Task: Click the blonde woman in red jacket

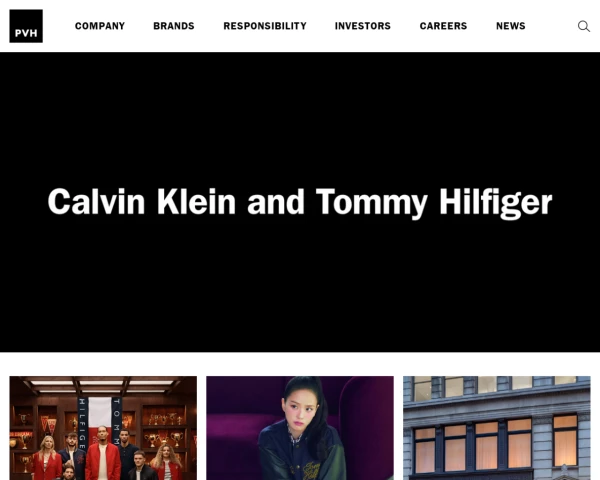Action: 47,459
